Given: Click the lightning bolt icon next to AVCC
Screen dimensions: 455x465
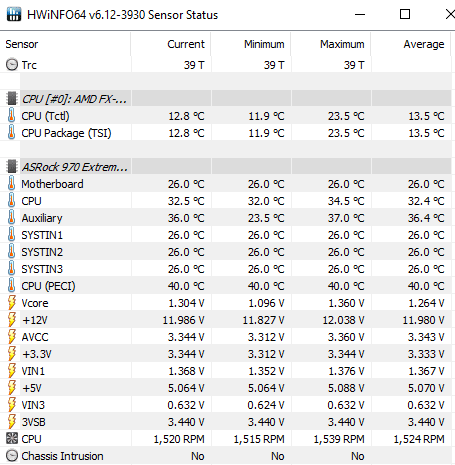Looking at the screenshot, I should 12,337.
